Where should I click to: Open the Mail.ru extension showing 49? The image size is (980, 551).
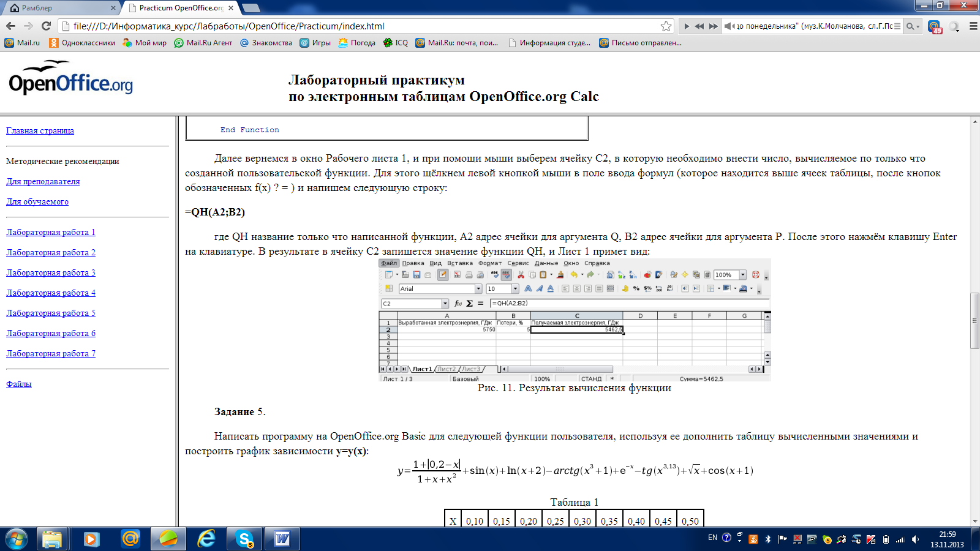click(934, 26)
